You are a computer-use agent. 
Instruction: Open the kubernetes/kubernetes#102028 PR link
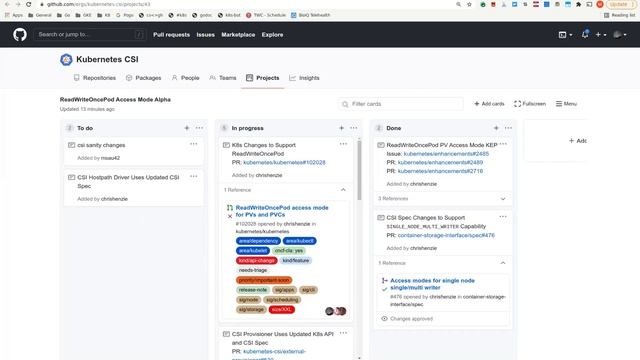pos(284,162)
